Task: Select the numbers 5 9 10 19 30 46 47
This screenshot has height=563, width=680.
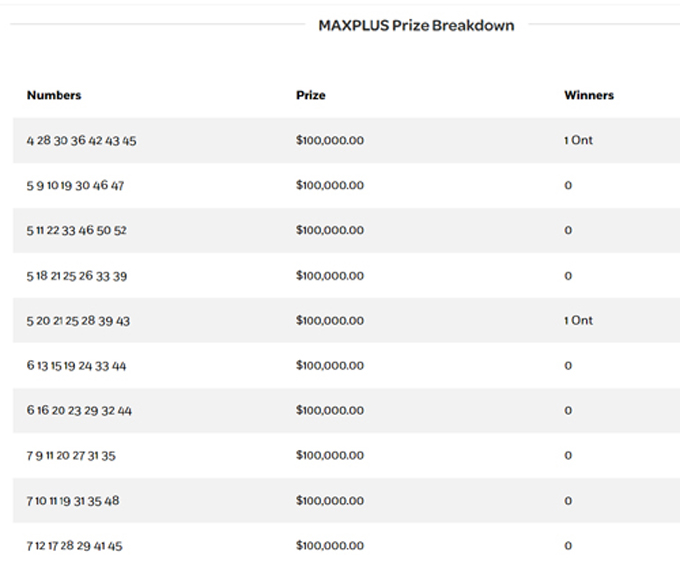Action: 76,186
